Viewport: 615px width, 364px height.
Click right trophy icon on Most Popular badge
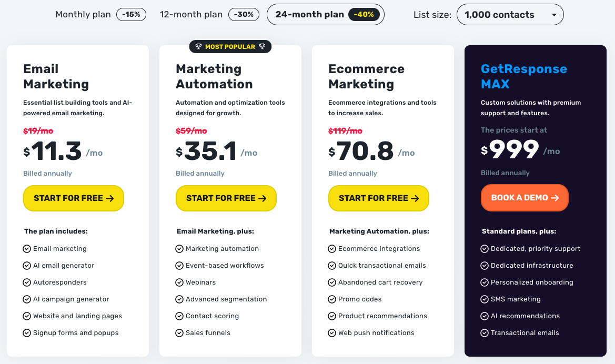click(262, 47)
